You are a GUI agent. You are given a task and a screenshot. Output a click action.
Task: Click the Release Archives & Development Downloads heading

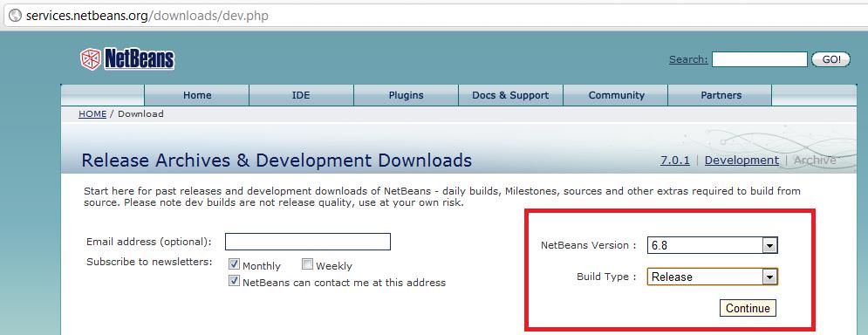click(x=277, y=161)
